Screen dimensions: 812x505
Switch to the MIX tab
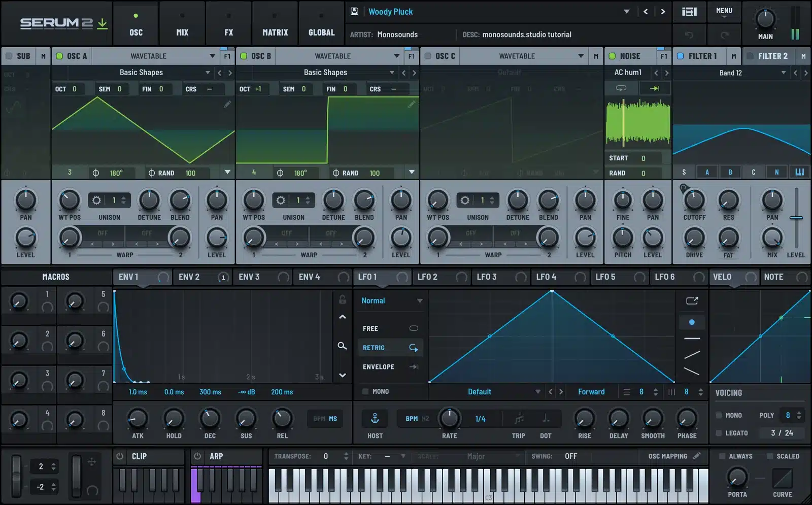click(182, 23)
